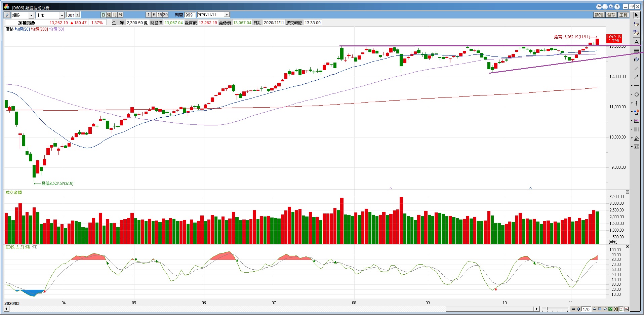644x315 pixels.
Task: Click the 儲存 save button
Action: click(611, 15)
